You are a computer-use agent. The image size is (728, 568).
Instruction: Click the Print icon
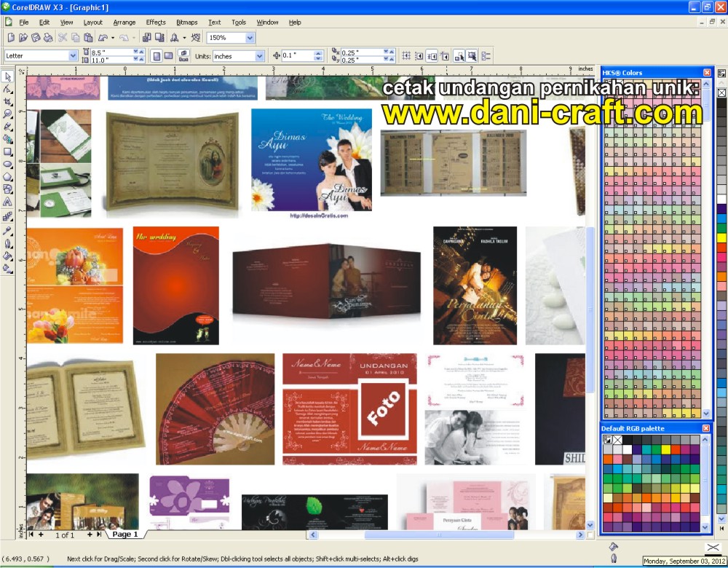click(48, 38)
